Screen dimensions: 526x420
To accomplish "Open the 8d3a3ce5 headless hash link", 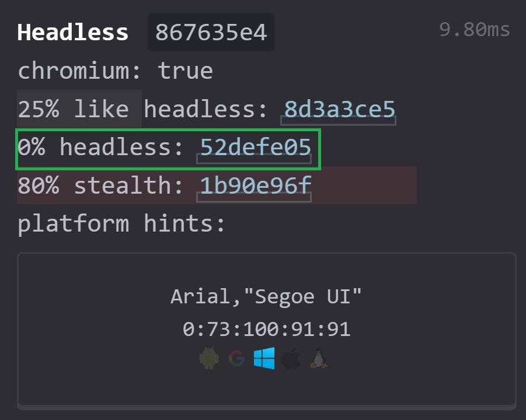I will [x=339, y=109].
